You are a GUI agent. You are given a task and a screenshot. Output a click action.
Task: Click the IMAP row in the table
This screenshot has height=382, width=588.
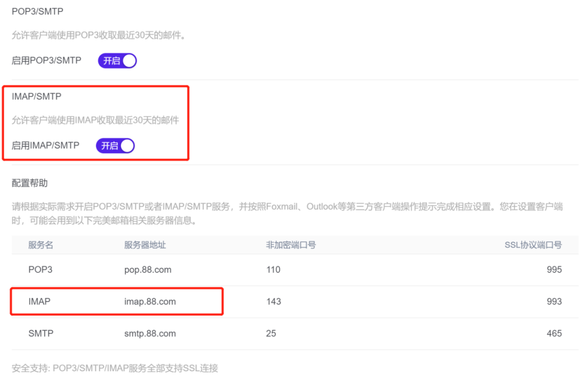(x=39, y=301)
